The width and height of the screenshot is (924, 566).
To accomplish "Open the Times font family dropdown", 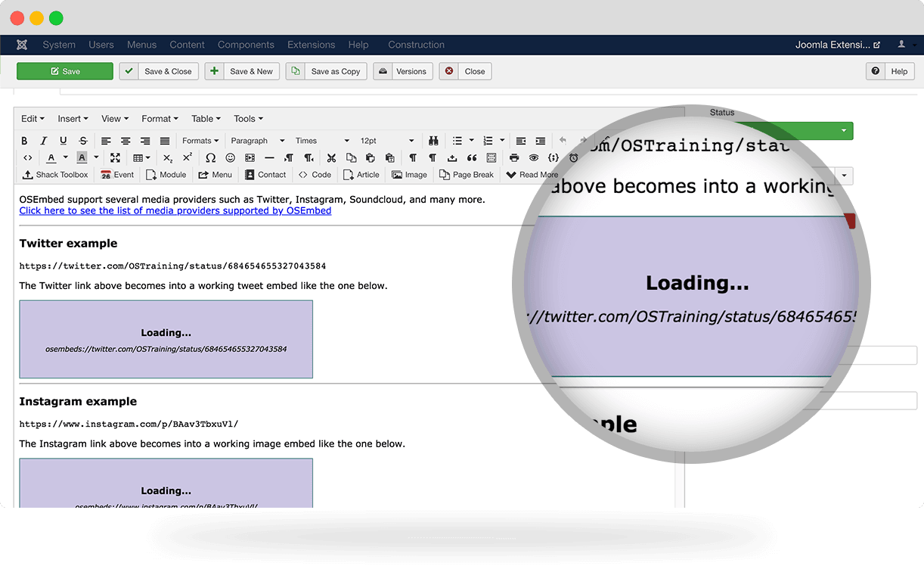I will click(323, 141).
